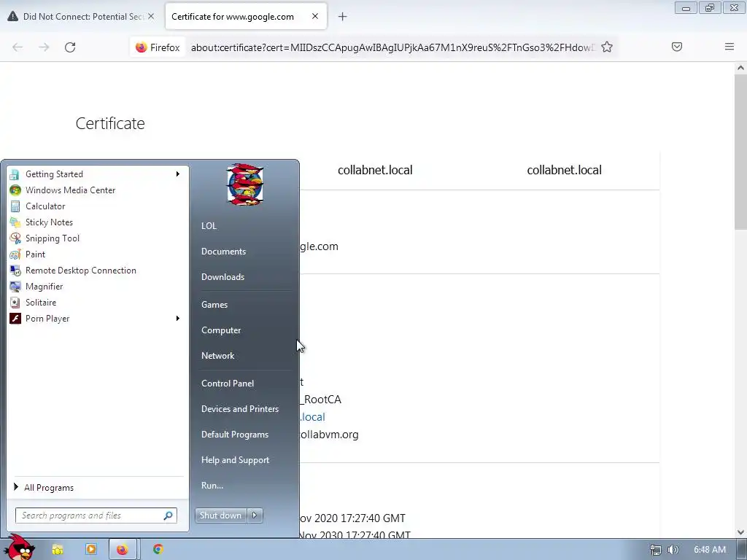The height and width of the screenshot is (560, 747).
Task: Click taskbar clock 6:48 AM
Action: tap(709, 550)
